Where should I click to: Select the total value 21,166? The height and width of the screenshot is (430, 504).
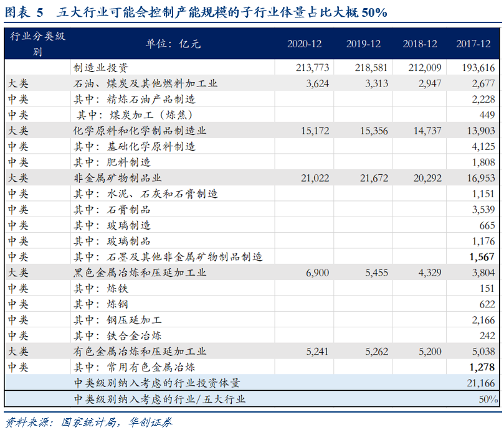(481, 383)
